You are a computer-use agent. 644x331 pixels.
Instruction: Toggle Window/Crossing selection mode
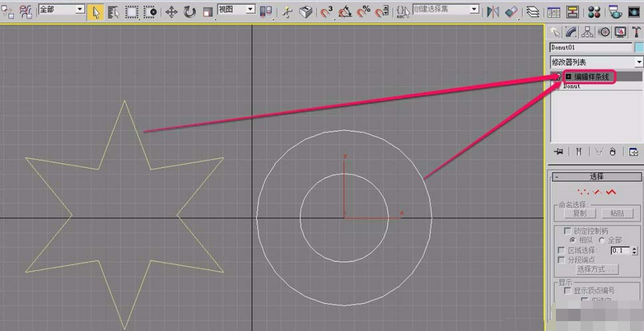151,12
